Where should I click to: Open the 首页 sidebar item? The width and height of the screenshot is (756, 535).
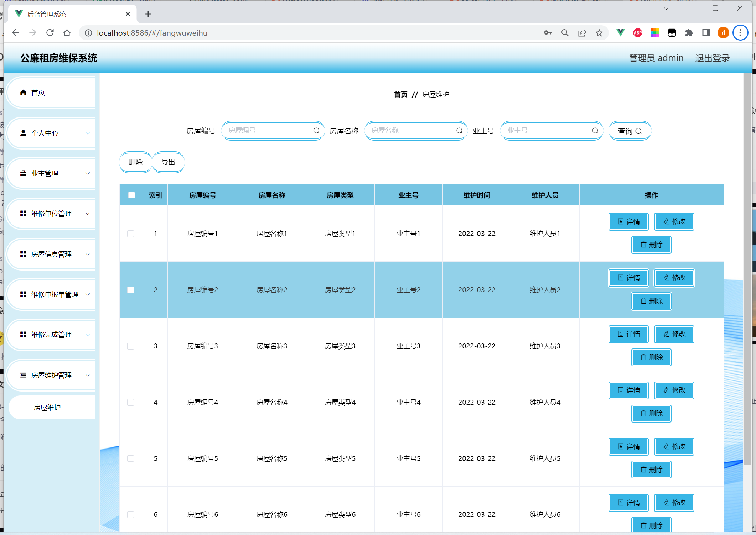pyautogui.click(x=38, y=93)
